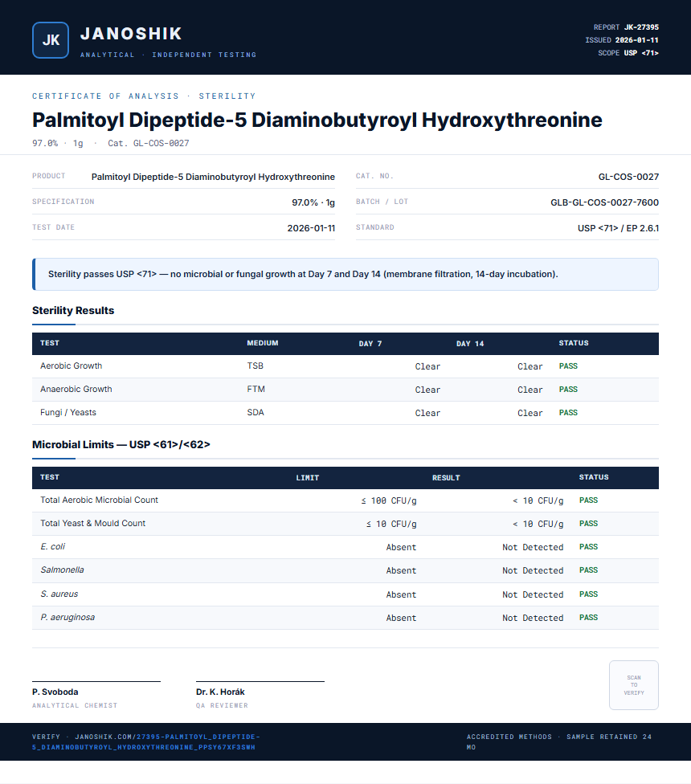The height and width of the screenshot is (784, 691).
Task: Click the Microbial Limits heading
Action: (121, 444)
